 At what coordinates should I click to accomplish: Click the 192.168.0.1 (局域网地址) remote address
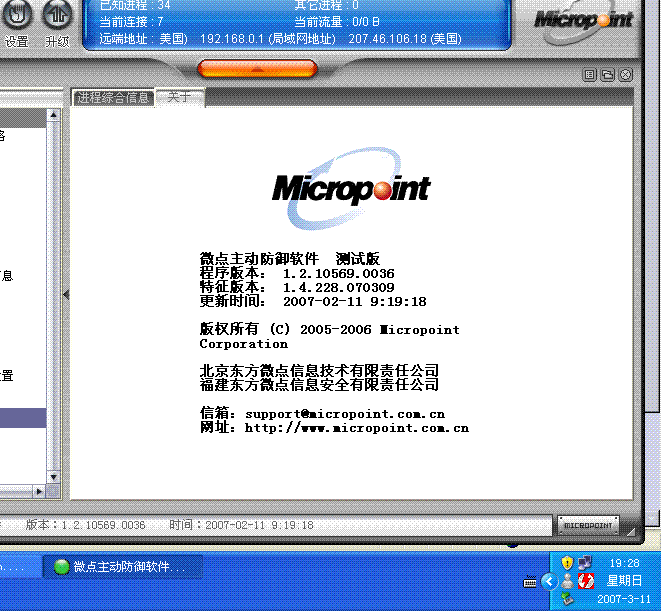(268, 39)
